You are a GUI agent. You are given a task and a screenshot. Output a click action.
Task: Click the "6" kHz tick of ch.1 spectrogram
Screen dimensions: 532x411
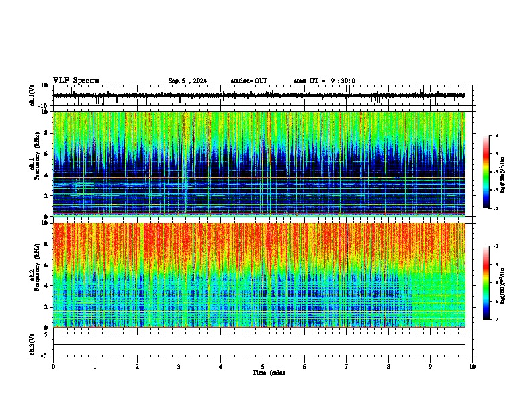pyautogui.click(x=47, y=154)
